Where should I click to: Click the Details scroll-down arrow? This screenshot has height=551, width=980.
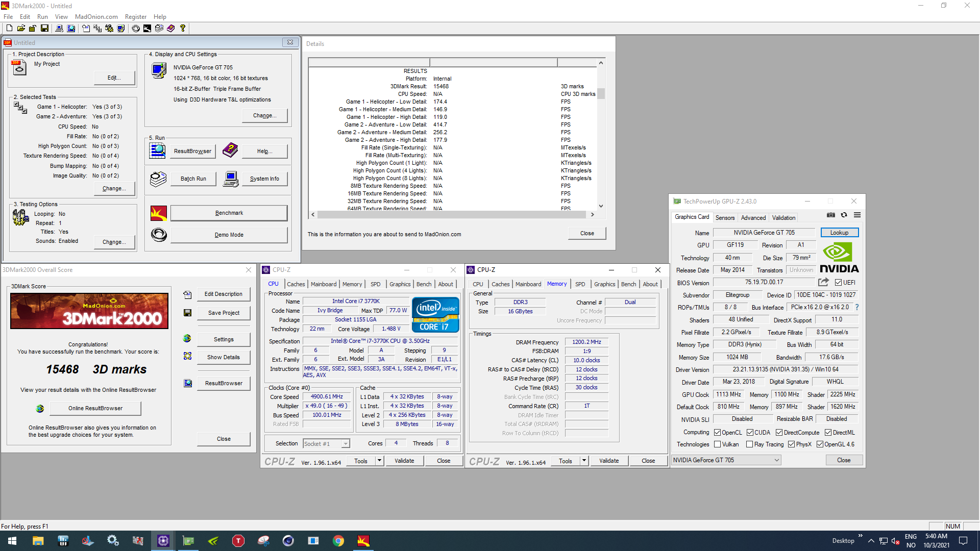(601, 206)
